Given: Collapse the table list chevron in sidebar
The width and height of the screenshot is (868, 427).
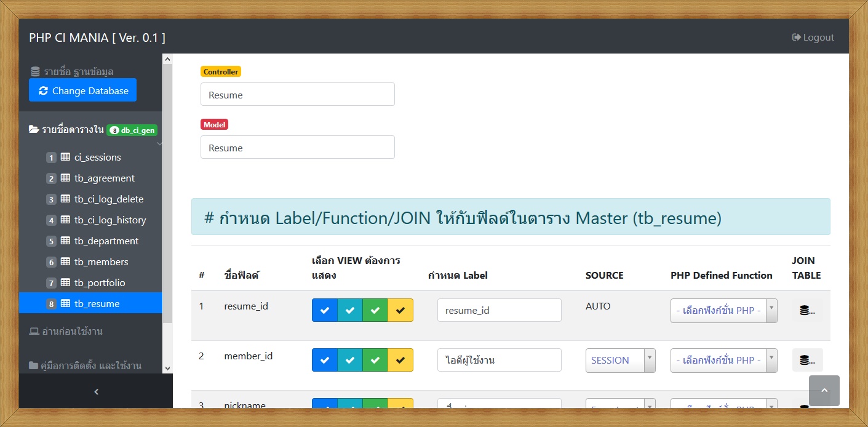Looking at the screenshot, I should (160, 143).
